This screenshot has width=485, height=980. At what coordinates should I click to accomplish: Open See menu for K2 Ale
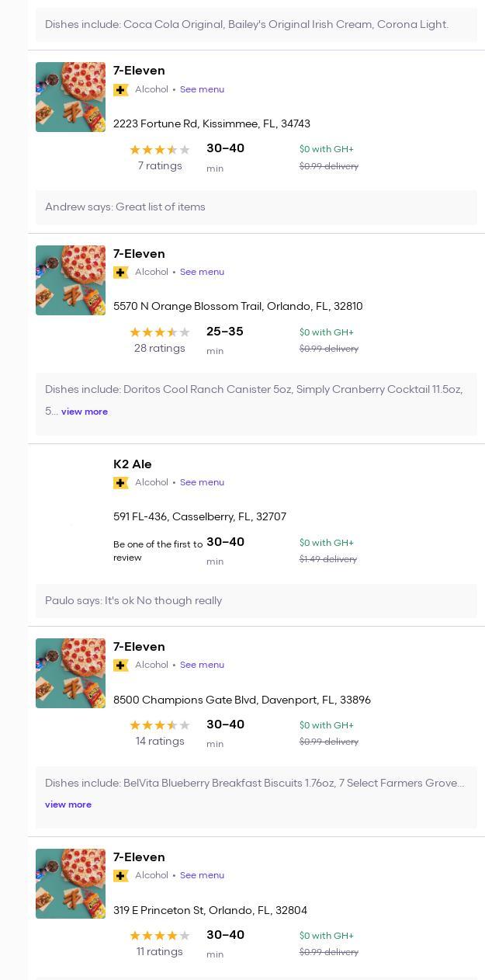tap(202, 482)
